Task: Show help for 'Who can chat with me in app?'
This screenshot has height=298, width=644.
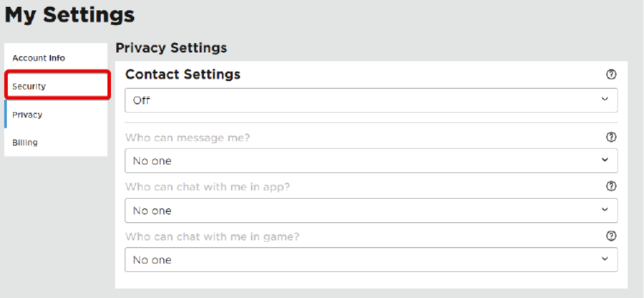Action: point(611,186)
